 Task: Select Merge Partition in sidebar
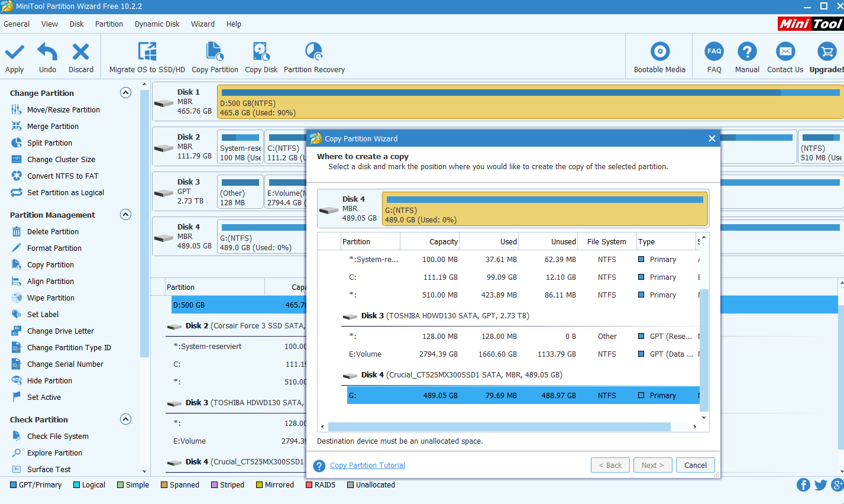coord(53,127)
